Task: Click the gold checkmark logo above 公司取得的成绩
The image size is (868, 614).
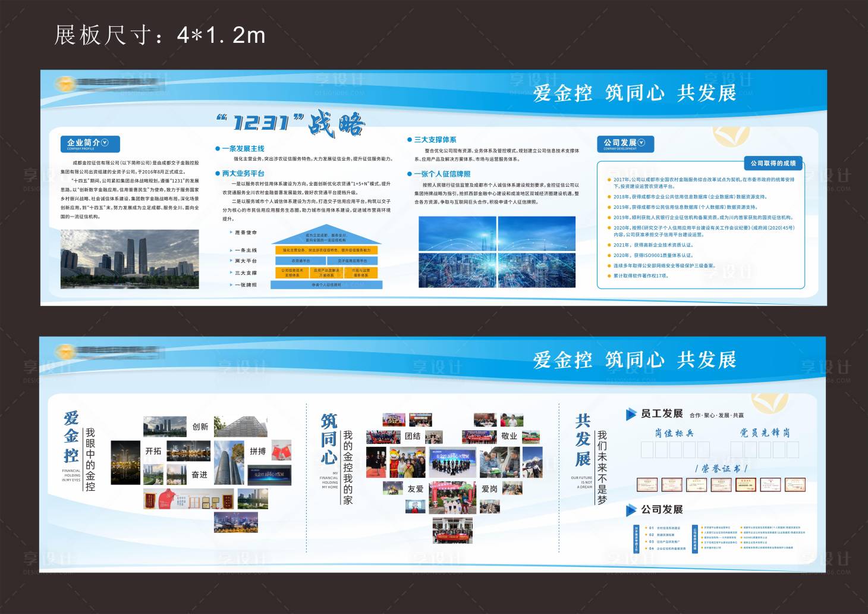Action: coord(731,136)
